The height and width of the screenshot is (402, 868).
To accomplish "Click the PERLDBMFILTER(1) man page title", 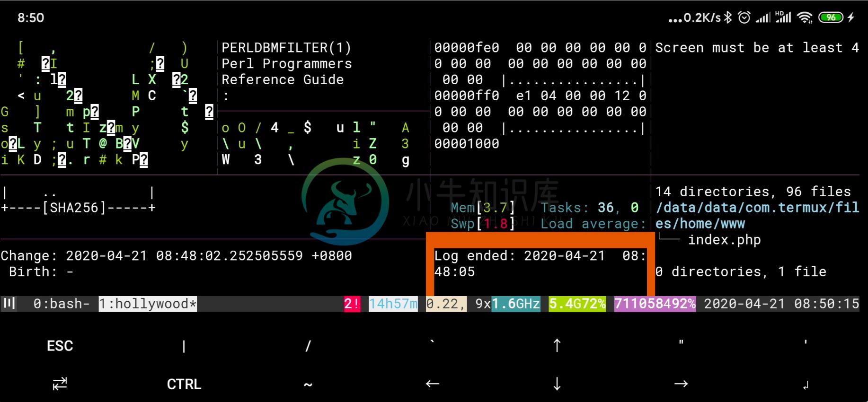I will 286,48.
